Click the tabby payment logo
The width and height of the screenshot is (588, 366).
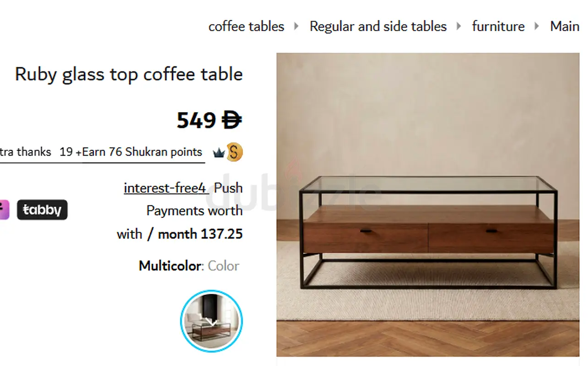(x=42, y=210)
